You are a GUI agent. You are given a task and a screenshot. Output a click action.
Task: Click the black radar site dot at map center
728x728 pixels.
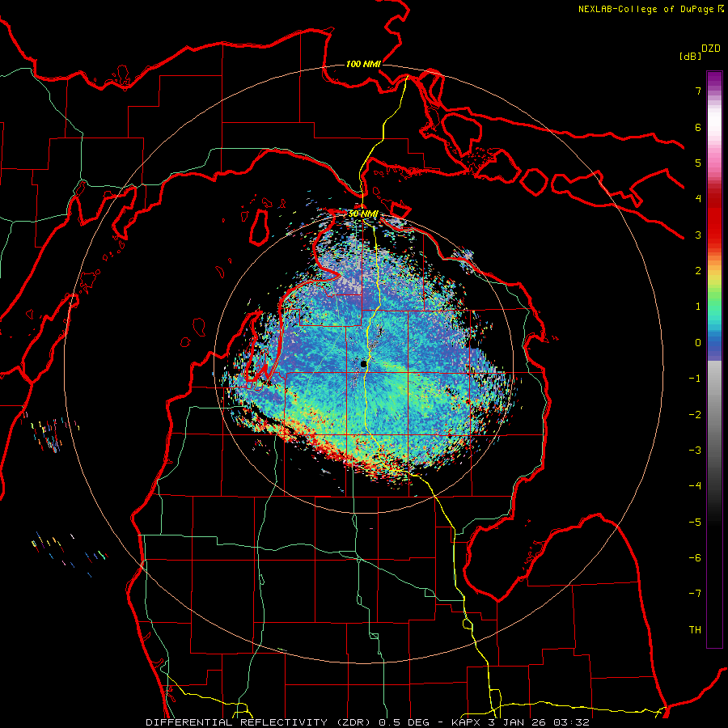[x=363, y=364]
